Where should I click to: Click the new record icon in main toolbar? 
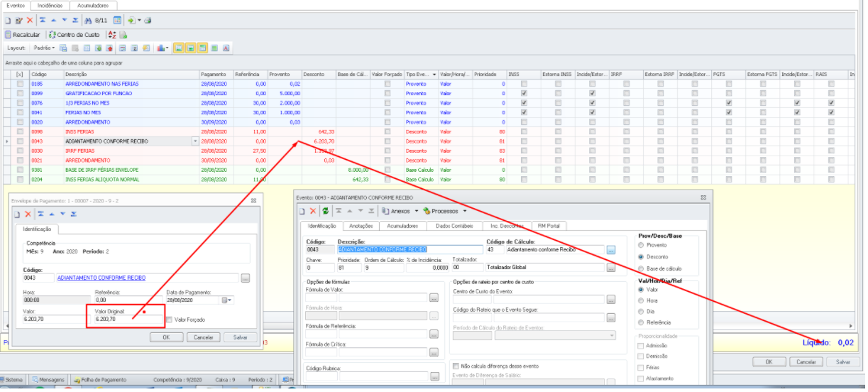click(x=8, y=21)
